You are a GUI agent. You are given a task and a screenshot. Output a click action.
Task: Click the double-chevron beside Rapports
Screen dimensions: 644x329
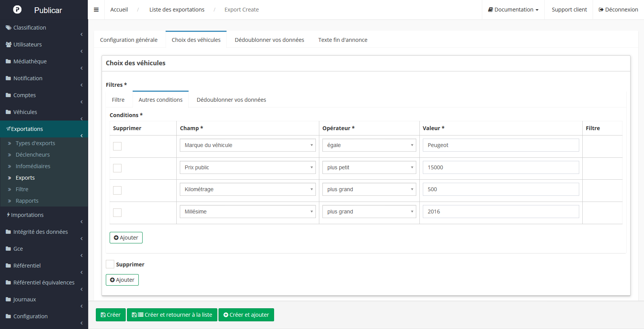coord(10,201)
